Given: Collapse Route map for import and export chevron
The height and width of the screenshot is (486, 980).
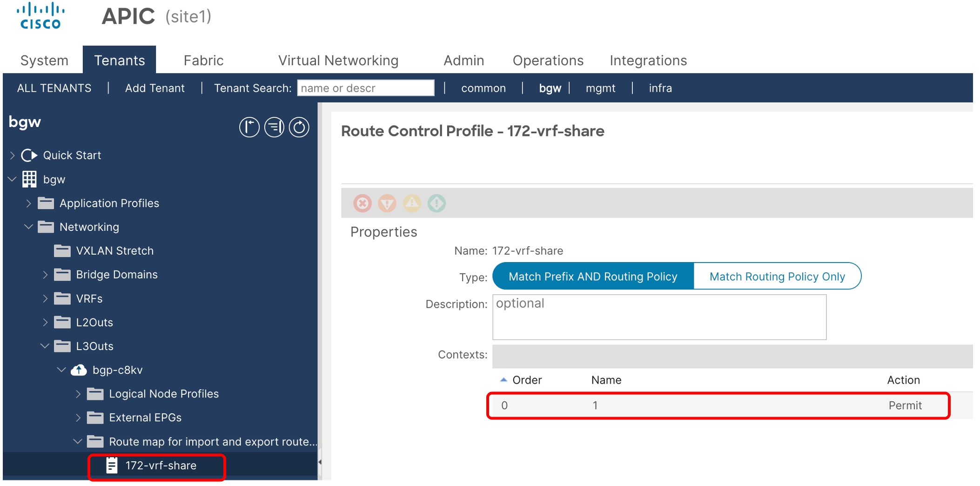Looking at the screenshot, I should click(78, 441).
